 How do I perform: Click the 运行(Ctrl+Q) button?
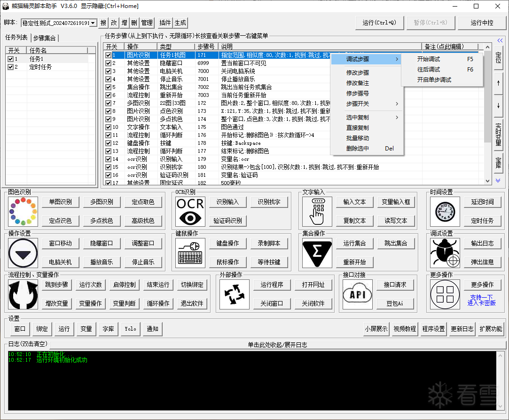[379, 23]
